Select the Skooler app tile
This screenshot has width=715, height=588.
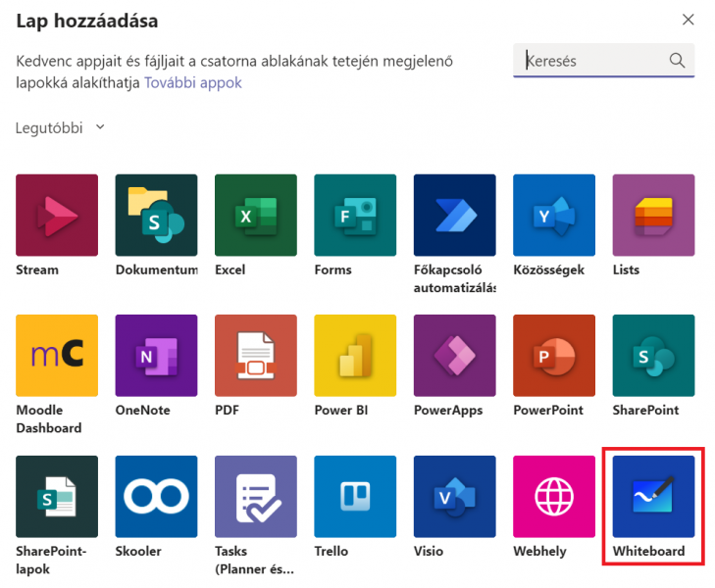coord(156,497)
